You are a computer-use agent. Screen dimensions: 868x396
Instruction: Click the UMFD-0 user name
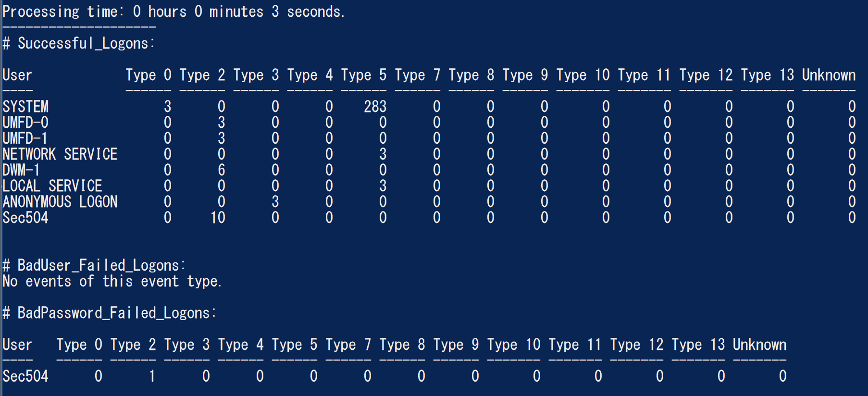25,122
